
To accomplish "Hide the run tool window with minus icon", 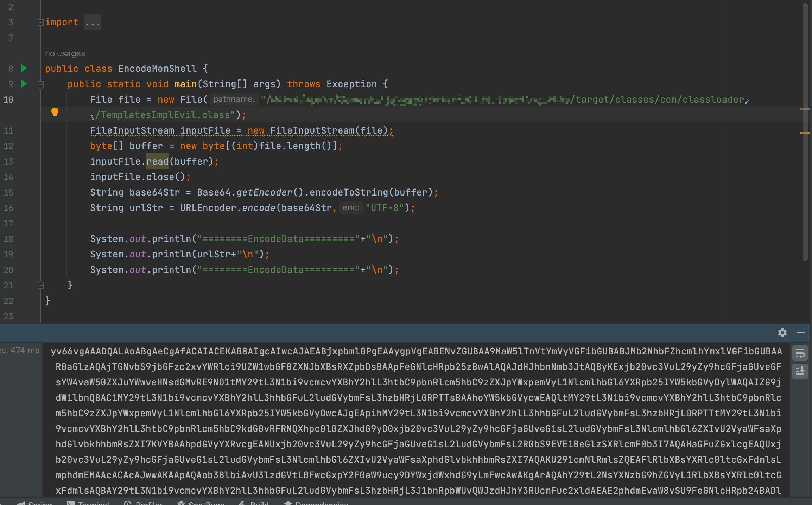I will tap(801, 333).
